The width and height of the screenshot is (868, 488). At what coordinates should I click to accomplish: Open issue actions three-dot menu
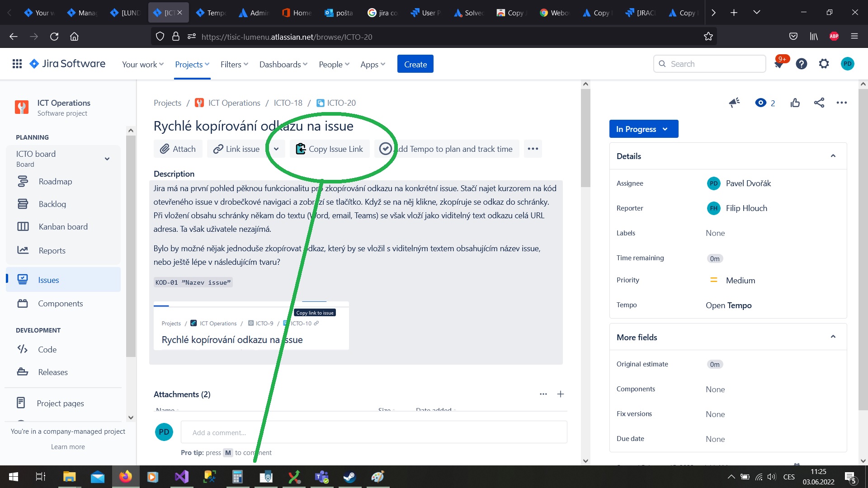841,103
